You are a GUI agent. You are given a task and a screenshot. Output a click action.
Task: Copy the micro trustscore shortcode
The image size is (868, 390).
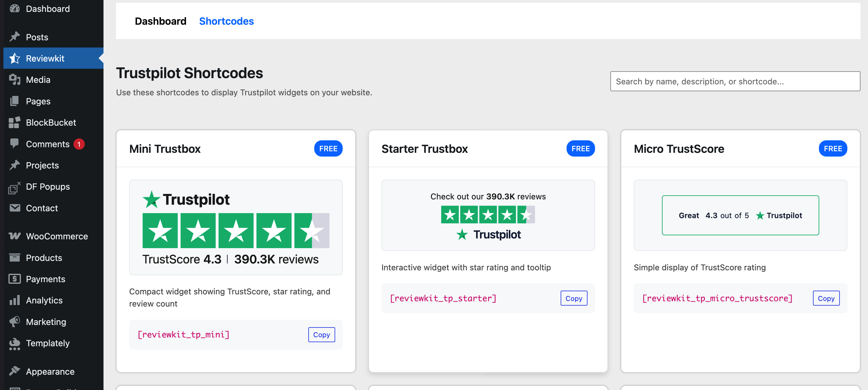point(825,298)
